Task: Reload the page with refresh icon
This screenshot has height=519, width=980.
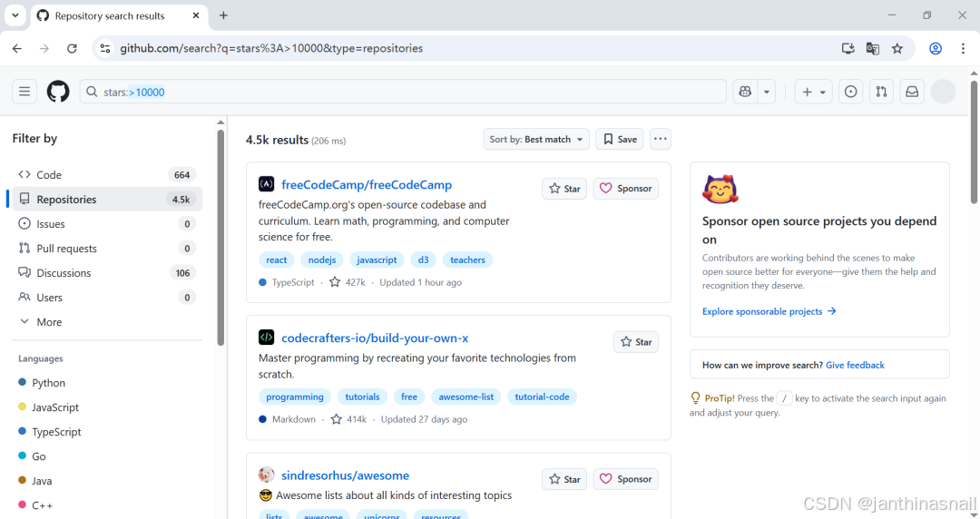Action: [x=72, y=48]
